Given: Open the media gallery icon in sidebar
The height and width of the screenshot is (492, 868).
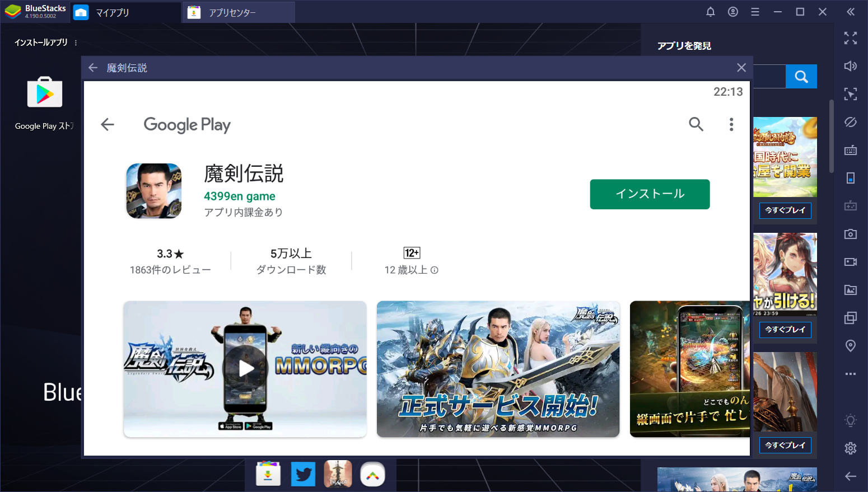Looking at the screenshot, I should click(850, 290).
